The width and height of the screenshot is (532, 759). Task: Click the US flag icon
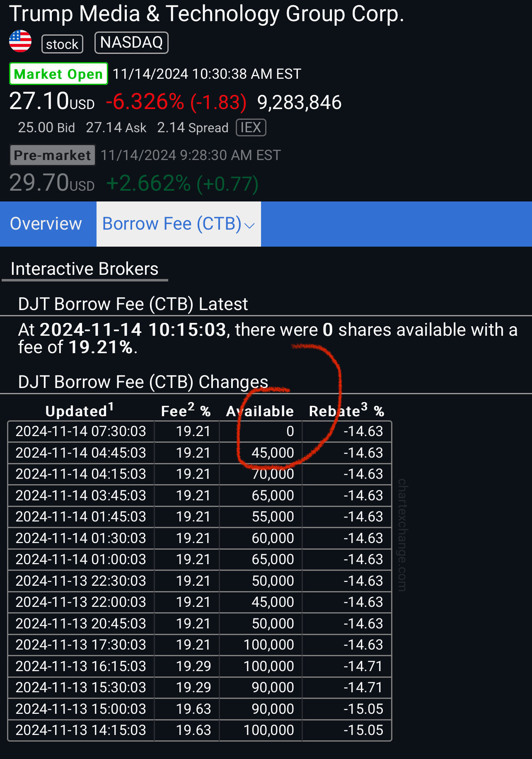(x=20, y=41)
